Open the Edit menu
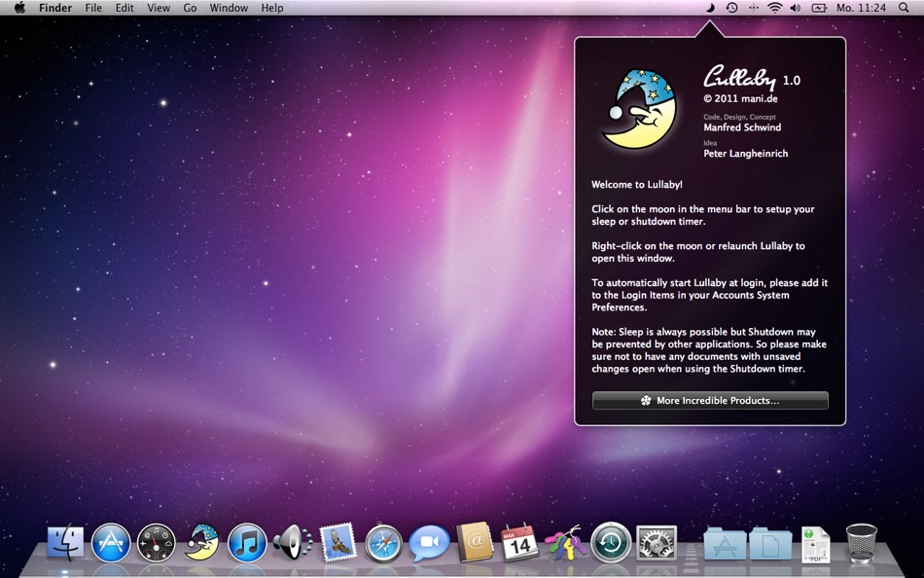Screen dimensions: 924x578 coord(124,8)
